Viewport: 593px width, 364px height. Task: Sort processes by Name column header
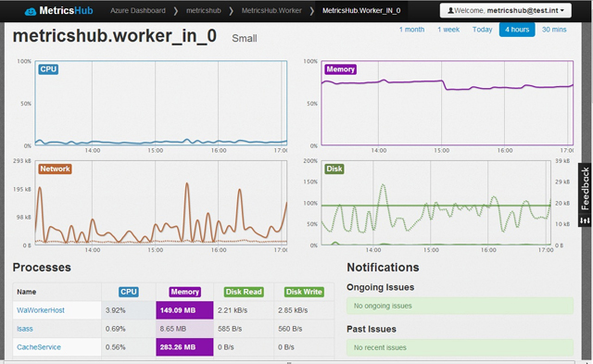27,292
